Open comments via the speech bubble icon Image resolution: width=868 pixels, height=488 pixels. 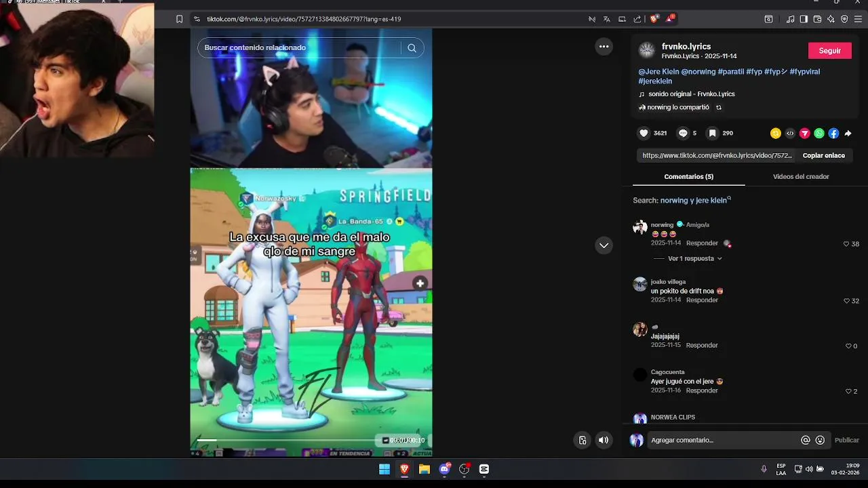tap(683, 134)
